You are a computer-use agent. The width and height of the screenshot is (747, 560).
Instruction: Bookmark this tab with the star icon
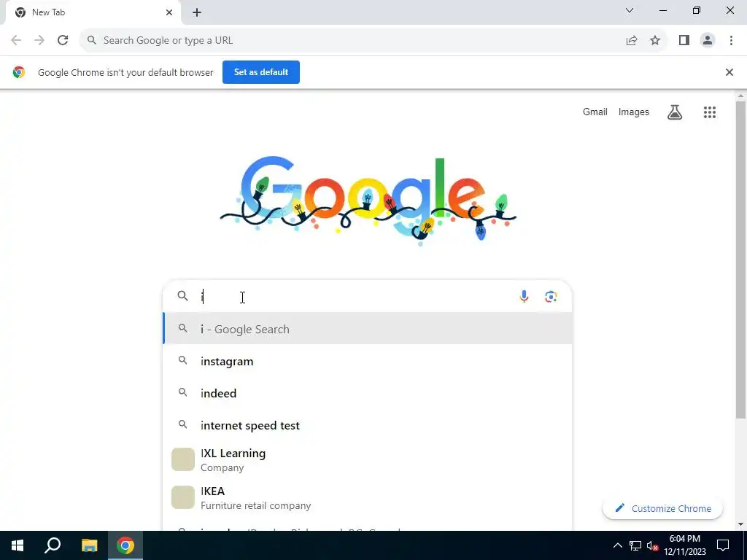point(655,41)
